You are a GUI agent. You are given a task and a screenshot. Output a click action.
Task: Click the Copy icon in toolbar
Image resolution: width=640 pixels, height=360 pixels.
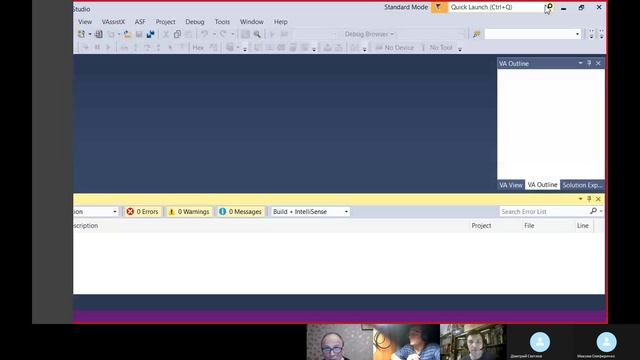[177, 34]
